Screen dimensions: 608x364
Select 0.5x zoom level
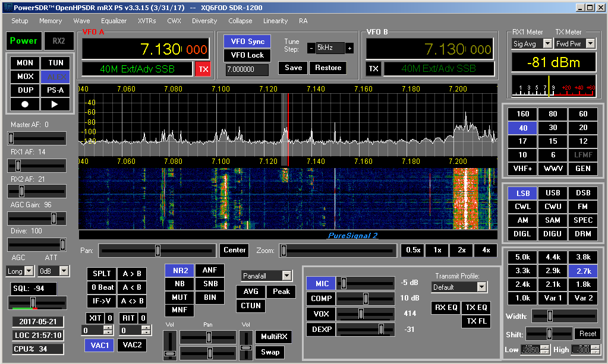(x=413, y=250)
